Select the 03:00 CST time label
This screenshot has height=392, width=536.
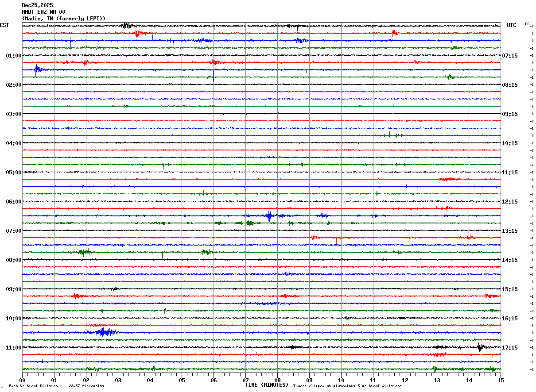point(14,114)
